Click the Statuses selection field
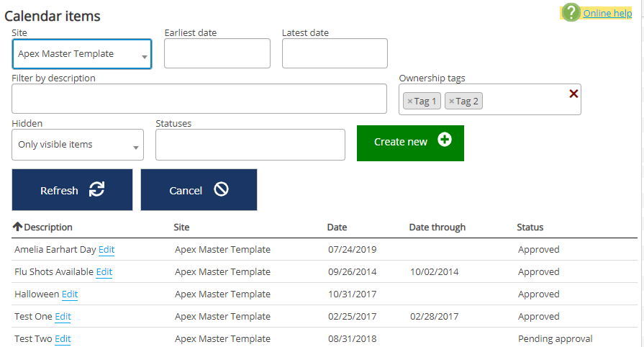This screenshot has width=644, height=347. click(x=250, y=145)
